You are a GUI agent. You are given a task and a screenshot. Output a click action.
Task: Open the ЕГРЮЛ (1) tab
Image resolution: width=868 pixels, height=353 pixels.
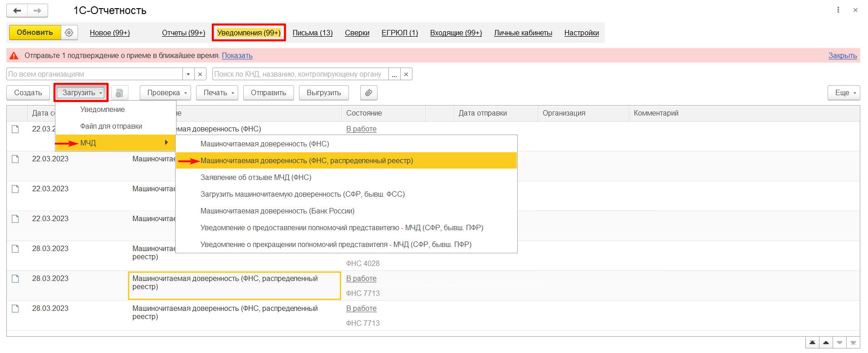[400, 33]
